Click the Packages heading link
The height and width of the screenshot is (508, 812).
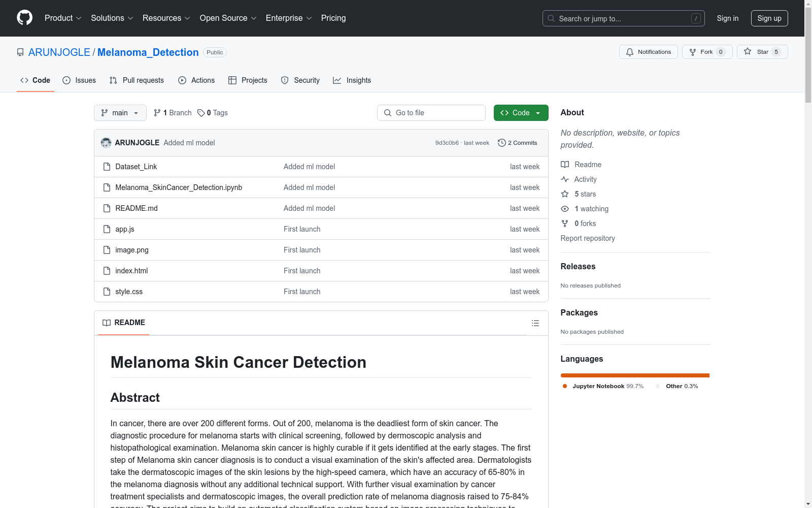point(579,312)
